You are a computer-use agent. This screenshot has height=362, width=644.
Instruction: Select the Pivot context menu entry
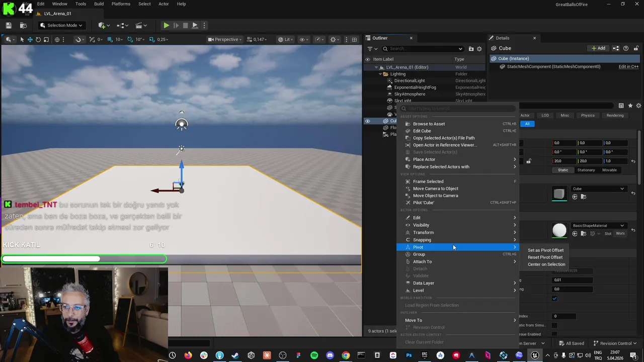(457, 247)
